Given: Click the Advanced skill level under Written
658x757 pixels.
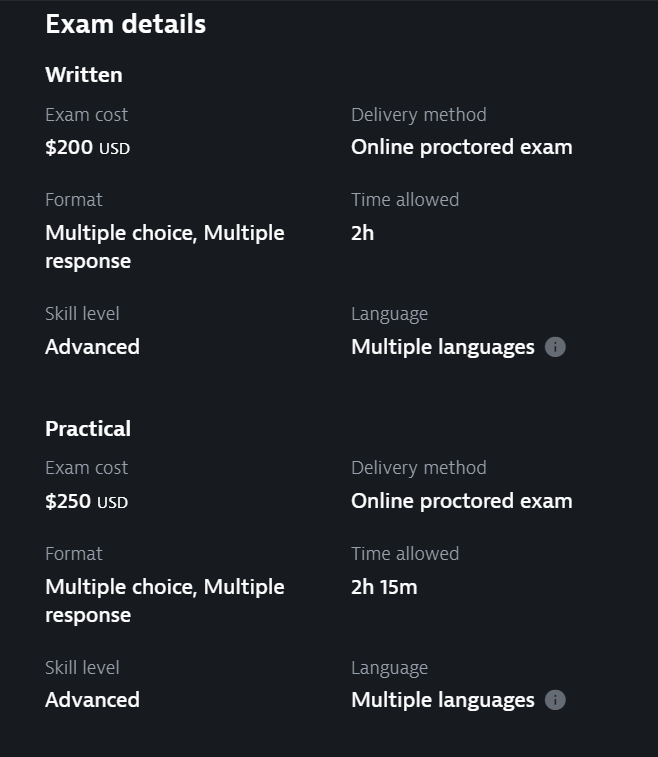Looking at the screenshot, I should [92, 347].
